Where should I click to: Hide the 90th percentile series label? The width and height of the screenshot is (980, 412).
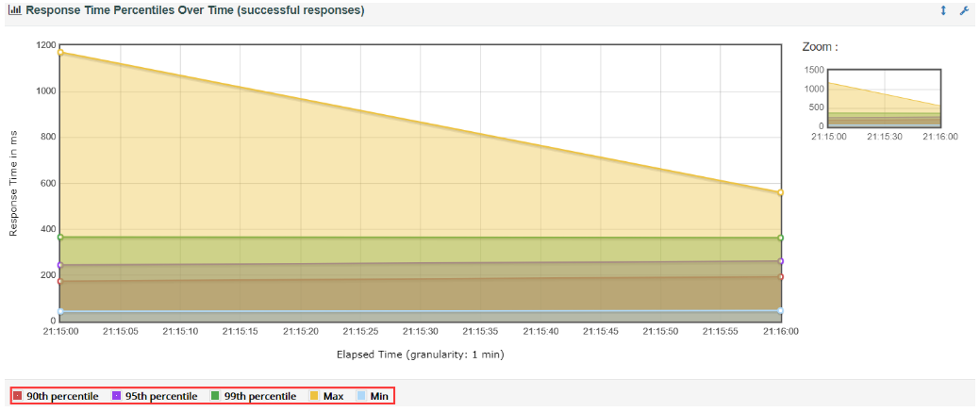62,396
